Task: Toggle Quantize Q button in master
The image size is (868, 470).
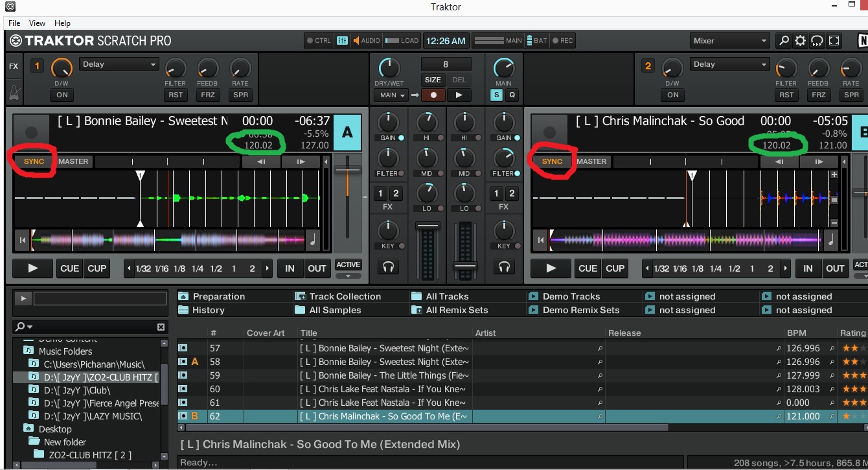Action: click(x=512, y=95)
